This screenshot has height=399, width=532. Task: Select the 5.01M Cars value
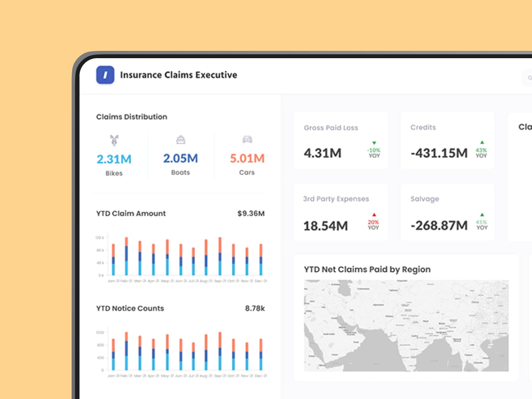click(247, 158)
